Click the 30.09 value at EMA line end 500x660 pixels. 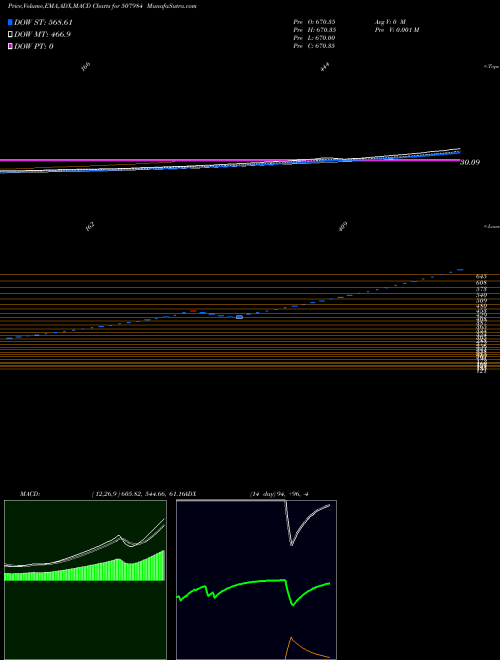point(470,162)
